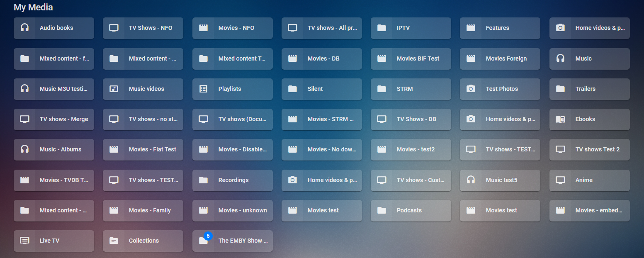Click the folder icon on IPTV
644x258 pixels.
[x=382, y=28]
